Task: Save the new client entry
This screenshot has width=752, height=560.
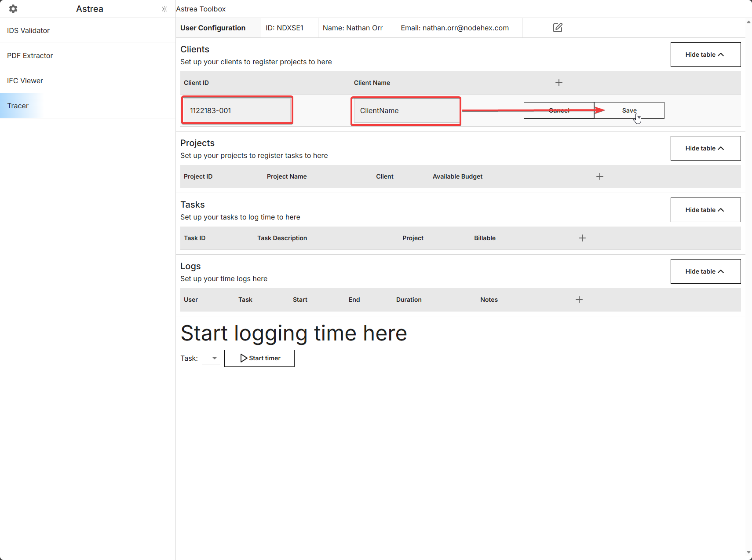Action: (x=629, y=110)
